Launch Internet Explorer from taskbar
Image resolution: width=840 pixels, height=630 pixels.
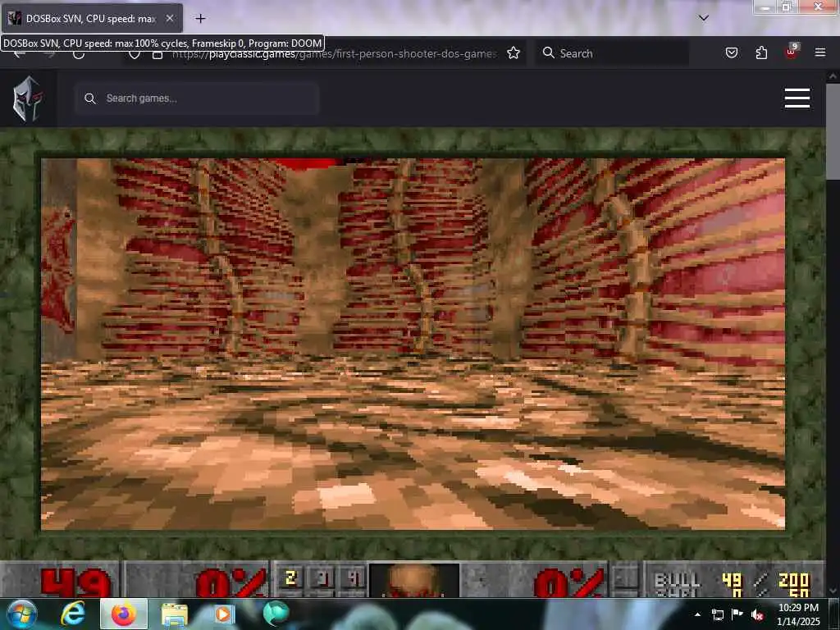tap(73, 614)
